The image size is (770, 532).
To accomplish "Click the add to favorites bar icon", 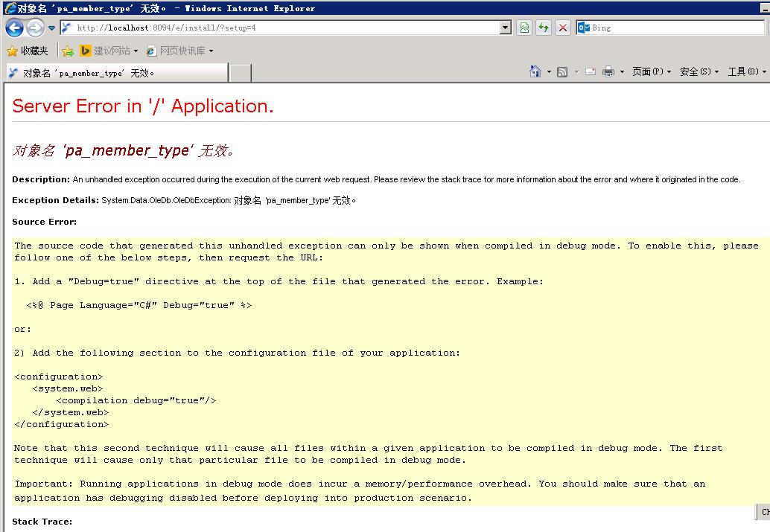I will (x=68, y=51).
